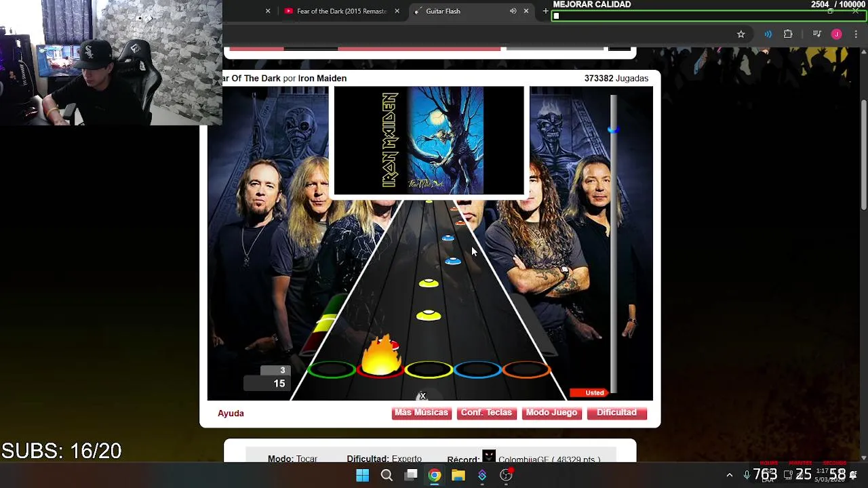The width and height of the screenshot is (868, 488).
Task: Close the leftmost partially hidden tab
Action: tap(268, 11)
